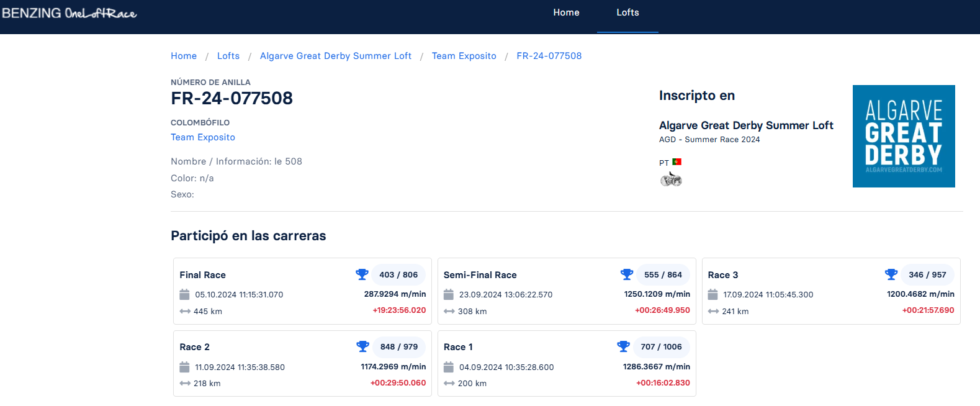Open the Home navigation tab
The image size is (980, 406).
pos(566,12)
